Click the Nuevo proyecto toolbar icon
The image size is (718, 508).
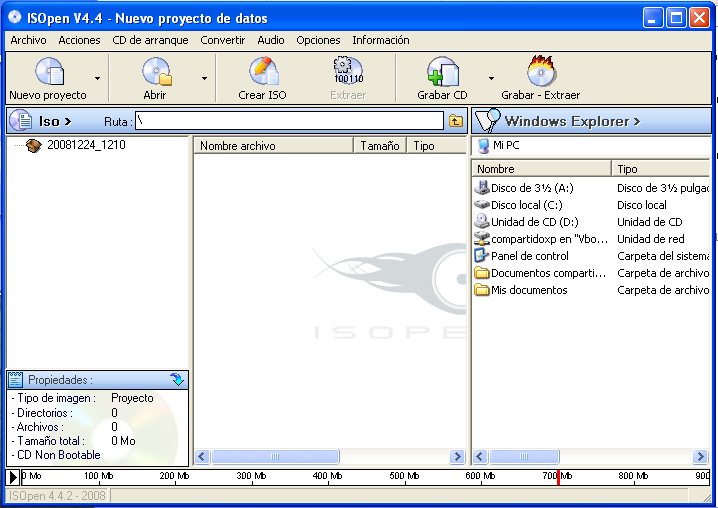50,72
